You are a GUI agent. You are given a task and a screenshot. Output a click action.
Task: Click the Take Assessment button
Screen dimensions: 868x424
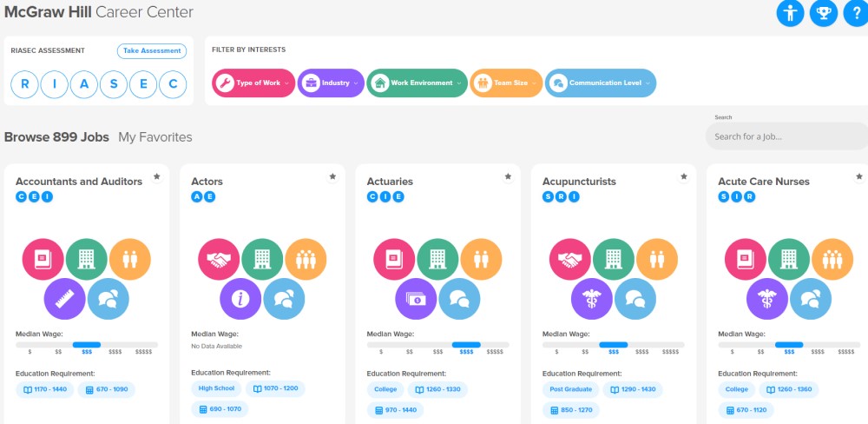[x=152, y=51]
